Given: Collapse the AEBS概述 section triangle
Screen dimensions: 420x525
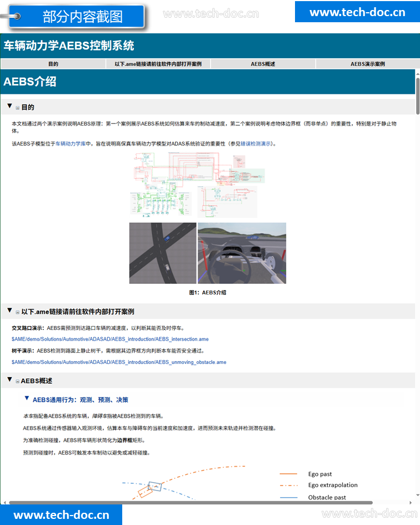Looking at the screenshot, I should point(9,379).
